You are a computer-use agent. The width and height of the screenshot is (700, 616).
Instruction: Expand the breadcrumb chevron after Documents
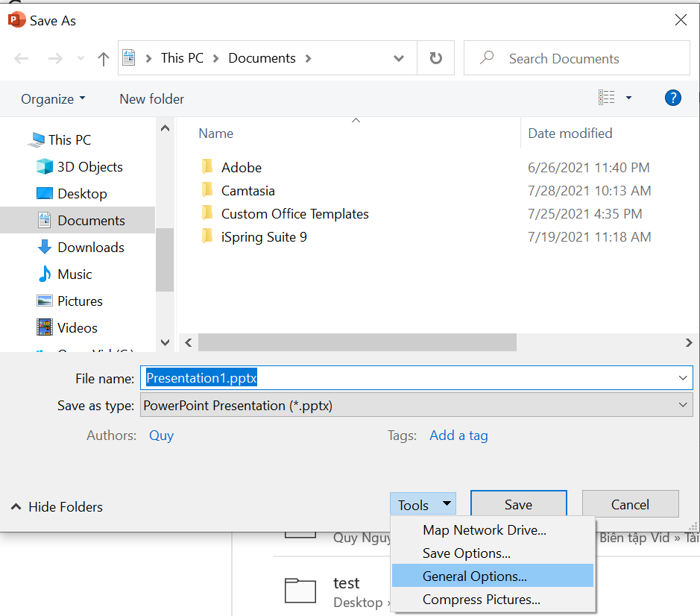coord(308,58)
